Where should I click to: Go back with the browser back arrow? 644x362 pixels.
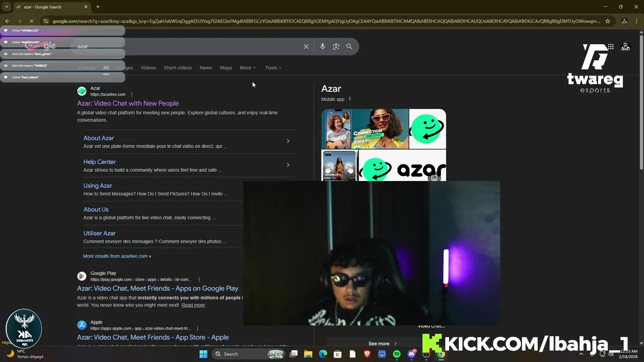click(x=7, y=21)
